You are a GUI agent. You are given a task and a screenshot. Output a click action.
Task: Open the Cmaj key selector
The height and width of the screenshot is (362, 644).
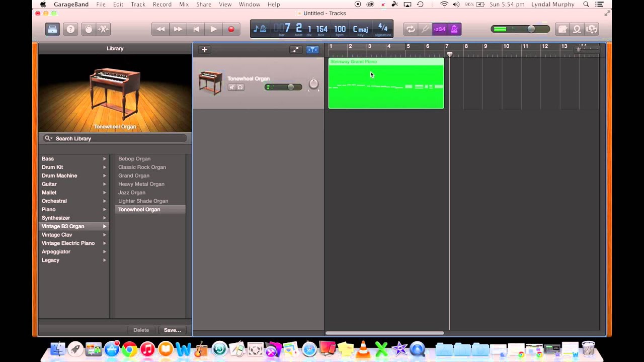[x=360, y=30]
